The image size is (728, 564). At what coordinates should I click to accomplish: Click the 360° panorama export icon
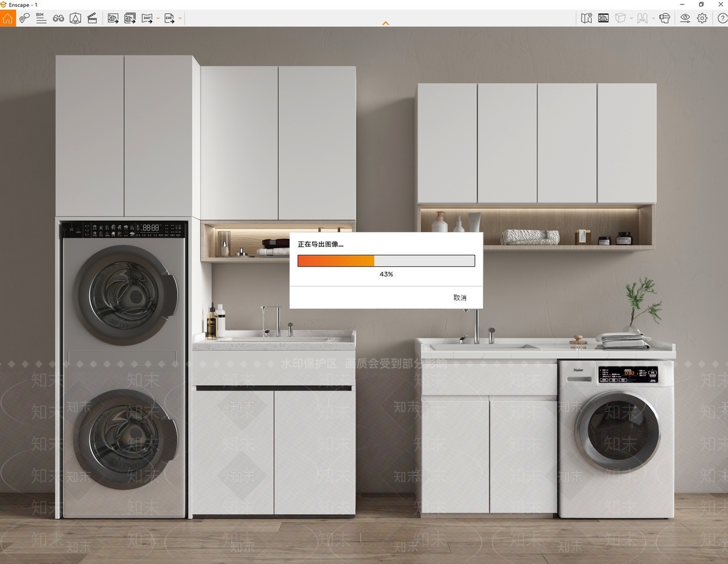pos(147,18)
